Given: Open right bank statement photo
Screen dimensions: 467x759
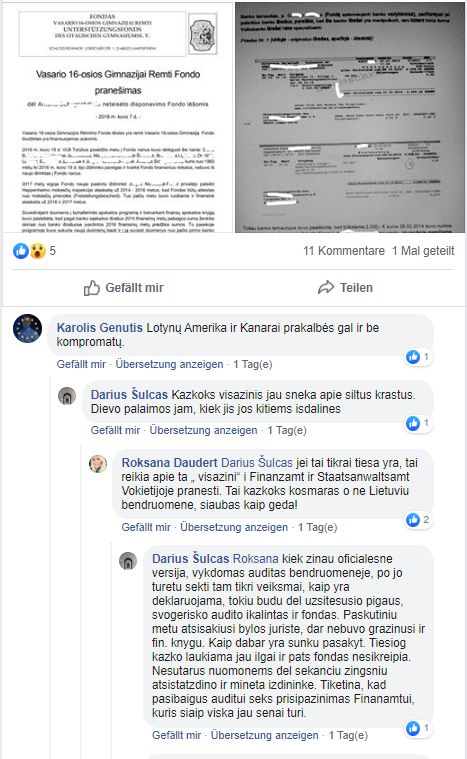Looking at the screenshot, I should (x=350, y=118).
